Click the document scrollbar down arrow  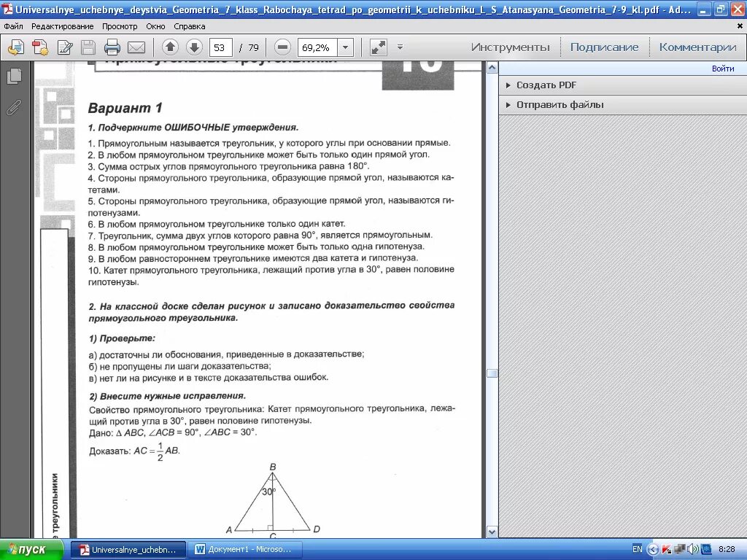coord(492,532)
